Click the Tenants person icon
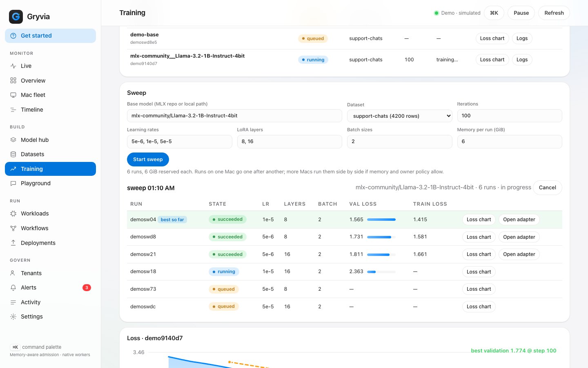 13,273
